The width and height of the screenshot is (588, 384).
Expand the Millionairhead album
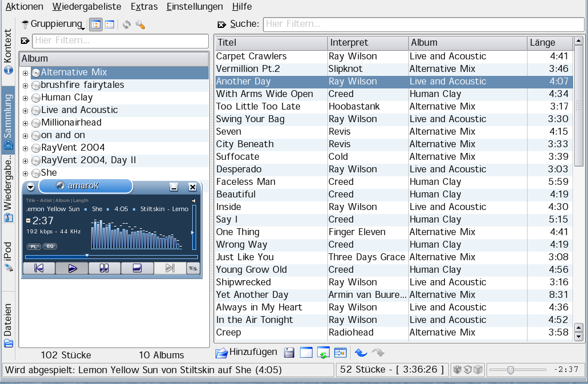pos(26,123)
